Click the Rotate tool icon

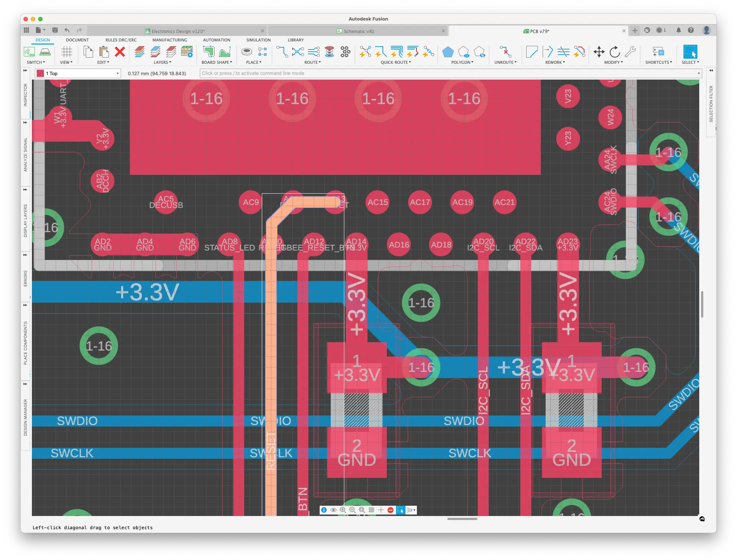point(615,52)
